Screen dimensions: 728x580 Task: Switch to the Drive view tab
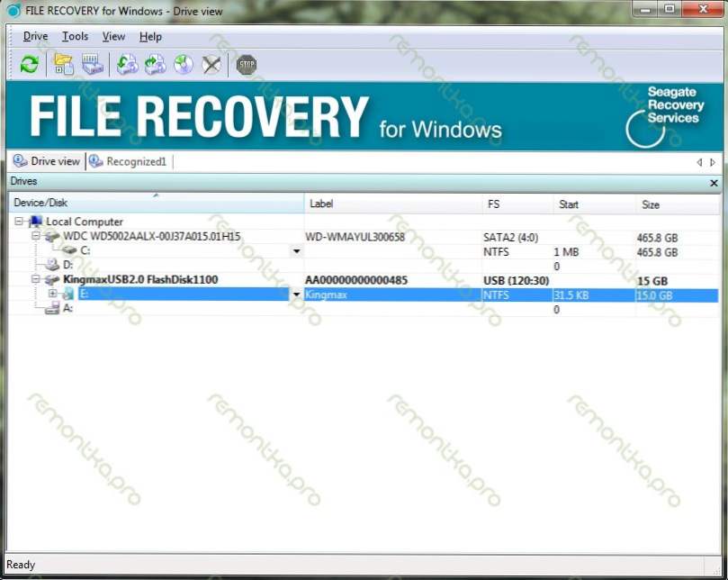(x=47, y=161)
